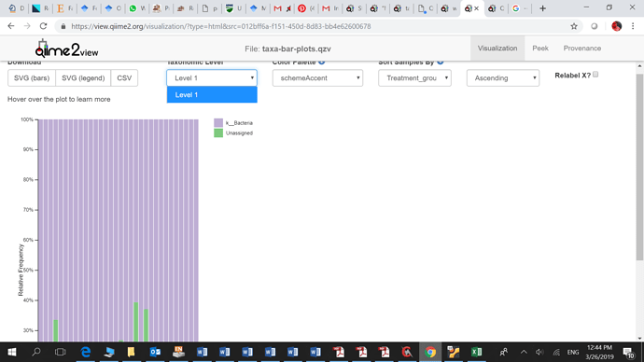
Task: Click the Unassigned legend color swatch
Action: click(x=218, y=133)
